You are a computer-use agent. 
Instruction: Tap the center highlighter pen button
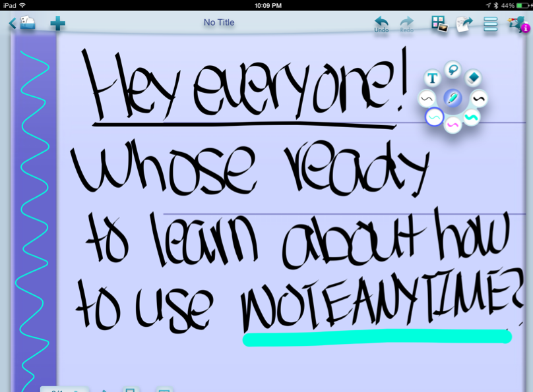[453, 99]
